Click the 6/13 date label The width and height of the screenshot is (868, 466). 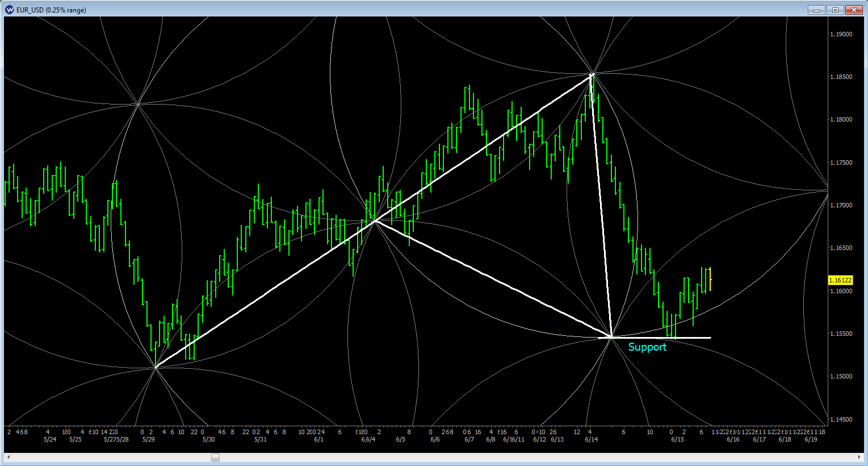point(557,439)
